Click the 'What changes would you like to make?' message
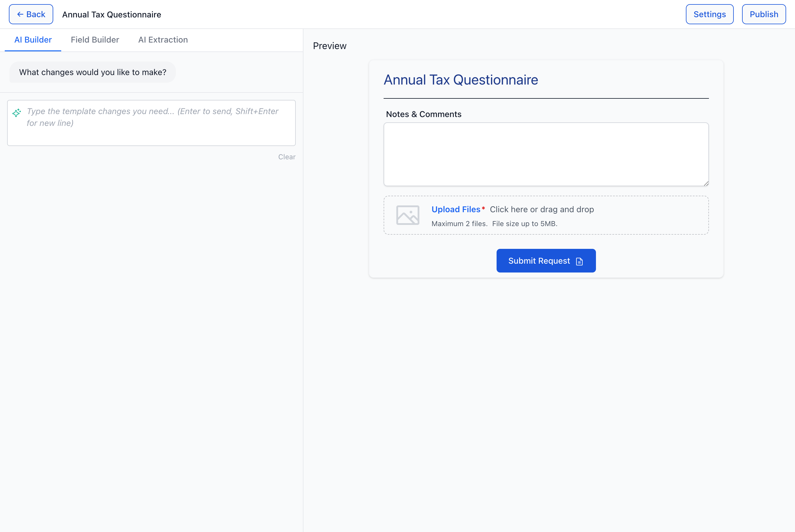The height and width of the screenshot is (532, 795). pos(93,72)
